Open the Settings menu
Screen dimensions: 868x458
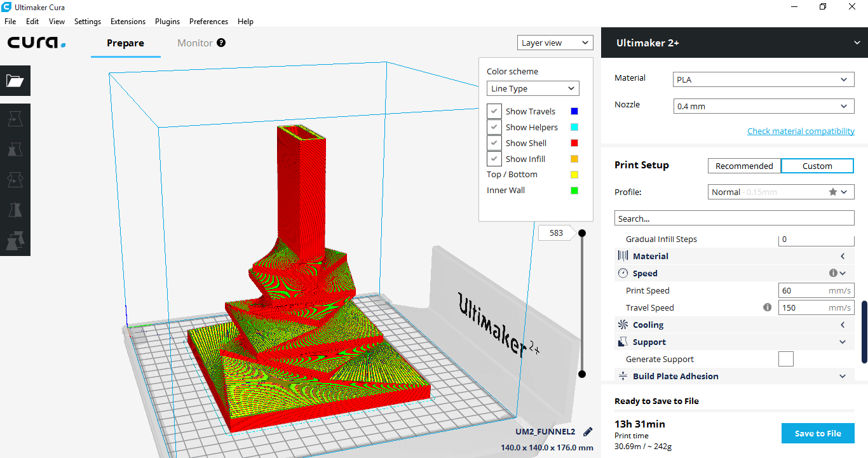(88, 21)
